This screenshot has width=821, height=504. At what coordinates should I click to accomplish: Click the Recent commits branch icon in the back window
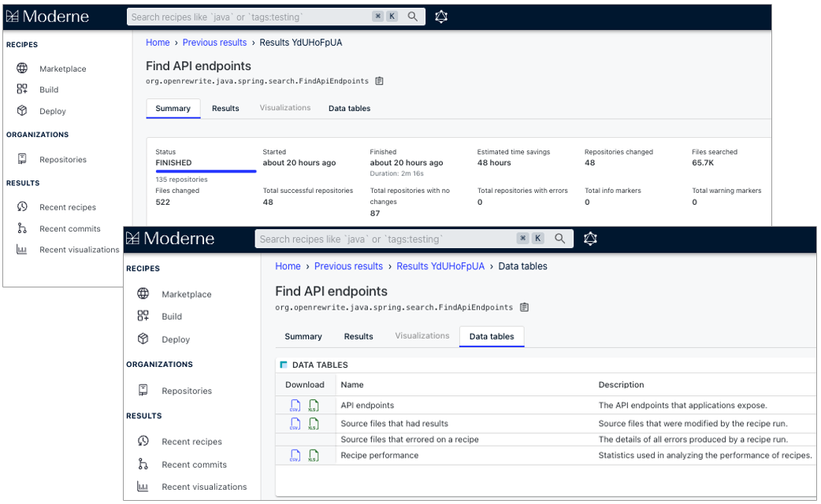[x=22, y=228]
